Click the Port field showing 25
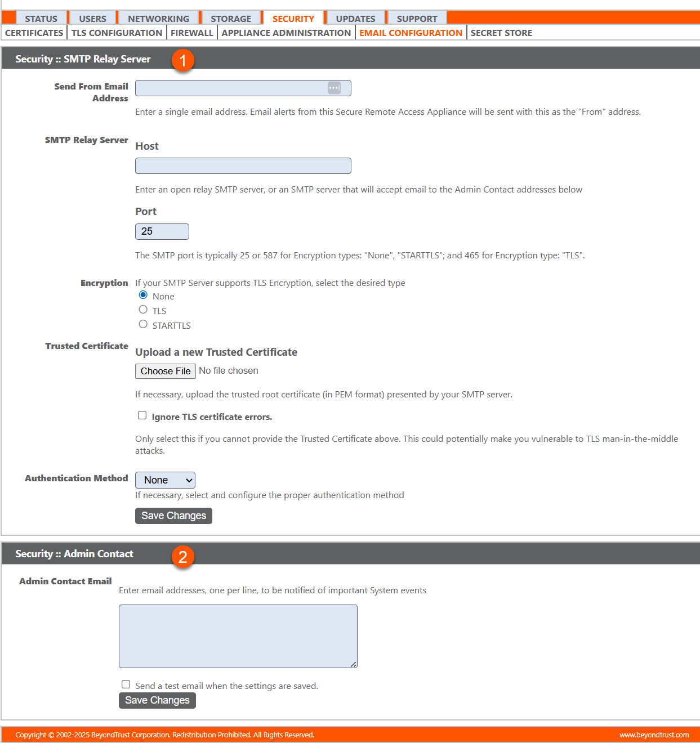The image size is (700, 743). (162, 231)
